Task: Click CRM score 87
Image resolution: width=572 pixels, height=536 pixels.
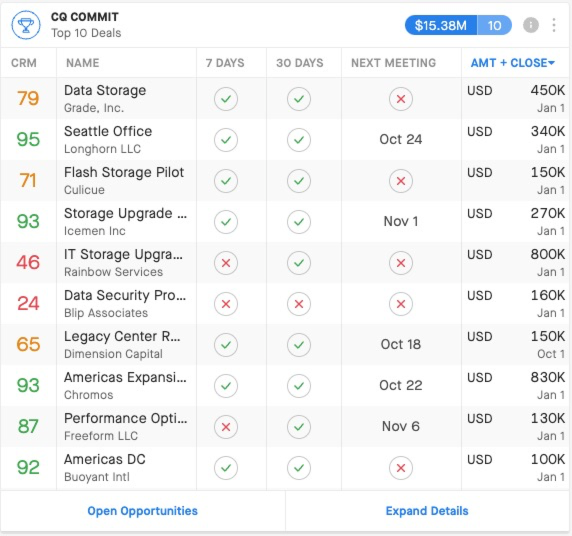Action: tap(28, 427)
